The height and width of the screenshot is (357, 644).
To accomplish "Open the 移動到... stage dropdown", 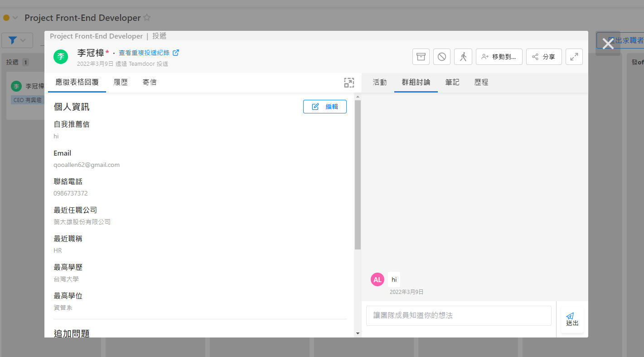I will 499,57.
